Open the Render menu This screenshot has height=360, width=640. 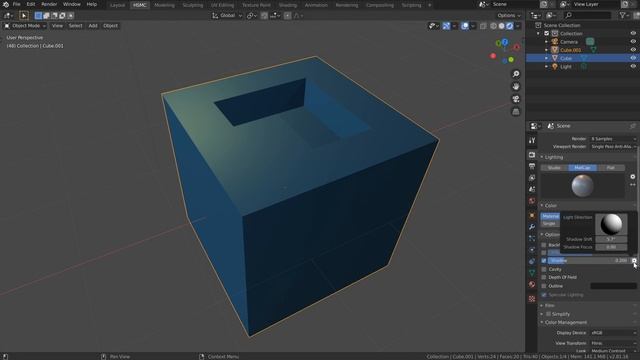pyautogui.click(x=49, y=4)
